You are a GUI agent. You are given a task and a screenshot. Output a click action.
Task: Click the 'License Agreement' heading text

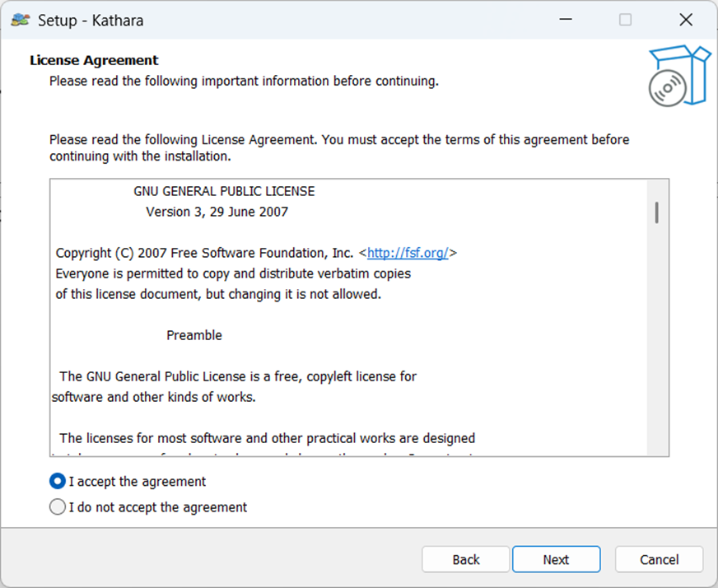coord(93,60)
